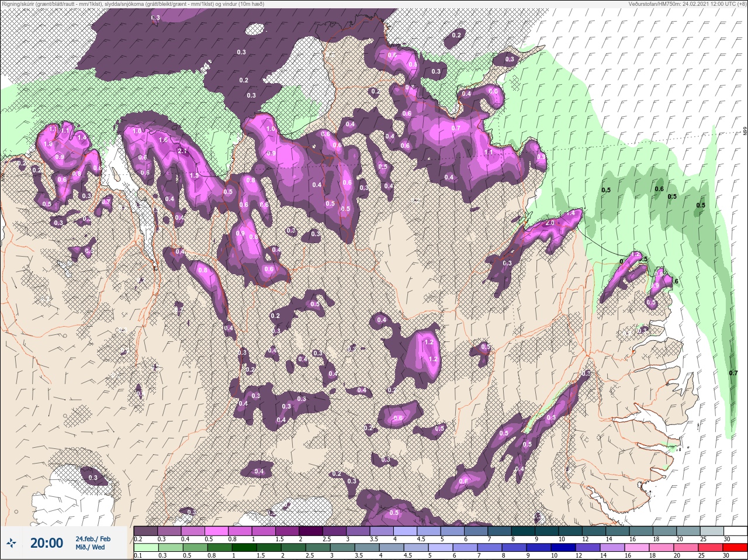Click the 0.1 label in the lower legend
The image size is (748, 560).
(138, 555)
